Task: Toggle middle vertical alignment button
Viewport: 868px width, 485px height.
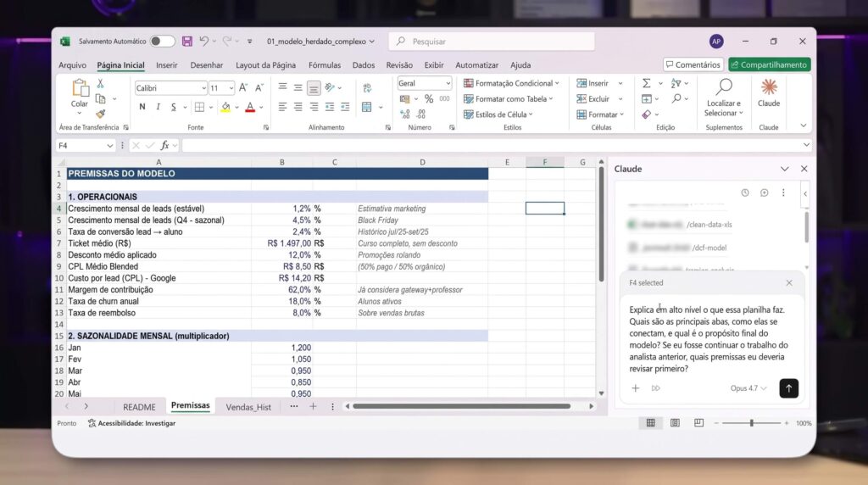Action: pyautogui.click(x=298, y=87)
